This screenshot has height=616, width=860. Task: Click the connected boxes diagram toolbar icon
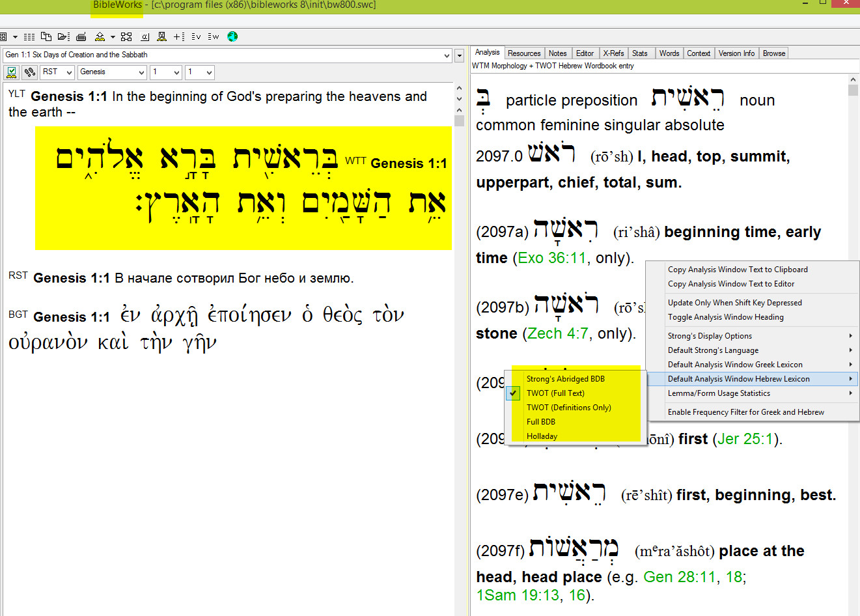pyautogui.click(x=127, y=36)
